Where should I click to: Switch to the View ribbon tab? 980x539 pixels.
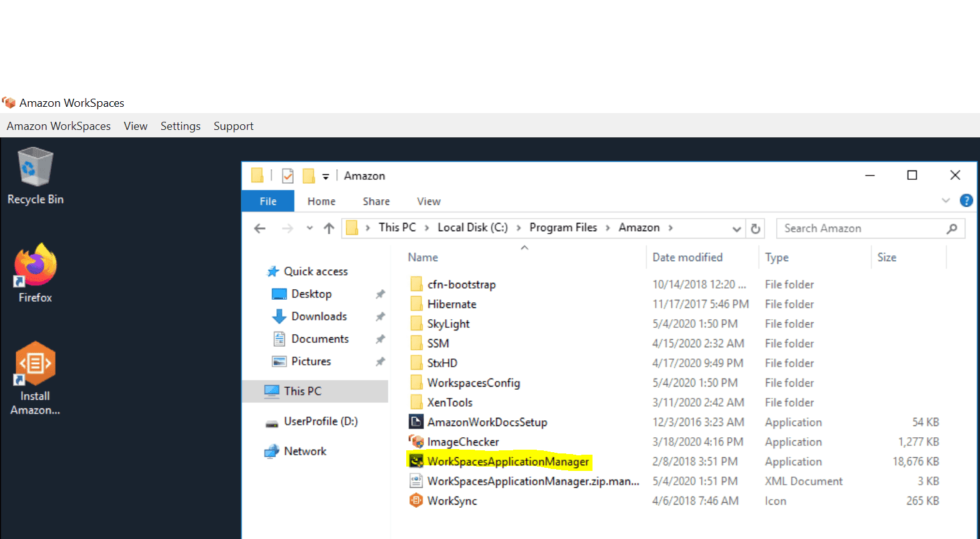(x=428, y=201)
